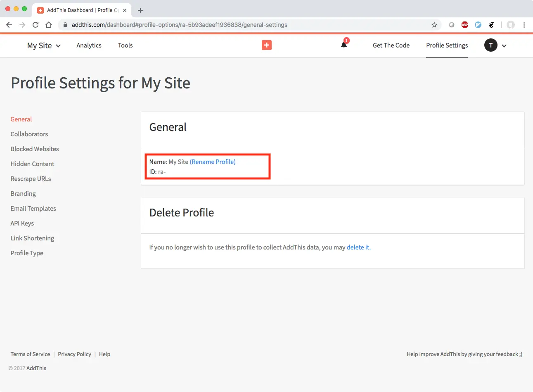The width and height of the screenshot is (533, 392).
Task: Select Collaborators in the sidebar
Action: (29, 134)
